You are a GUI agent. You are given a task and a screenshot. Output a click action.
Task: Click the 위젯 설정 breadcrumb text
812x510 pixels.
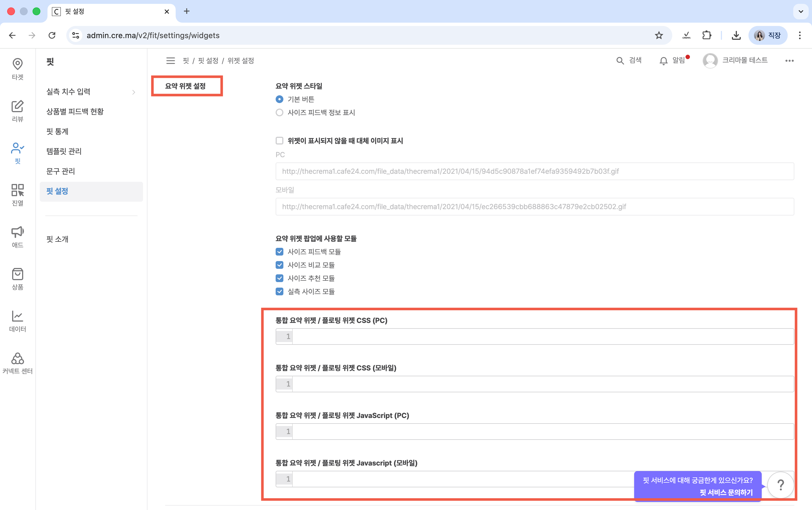coord(241,61)
